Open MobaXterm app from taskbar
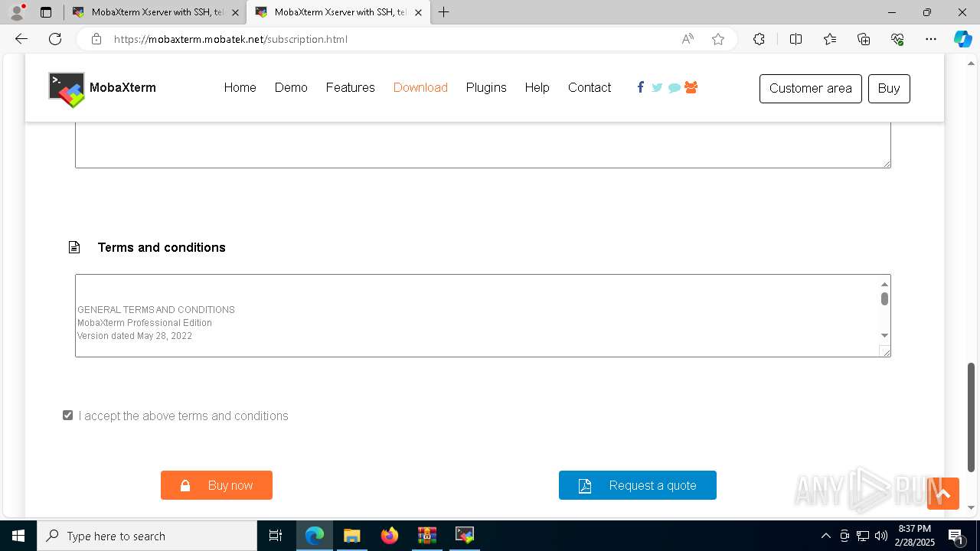Viewport: 980px width, 551px height. point(465,536)
